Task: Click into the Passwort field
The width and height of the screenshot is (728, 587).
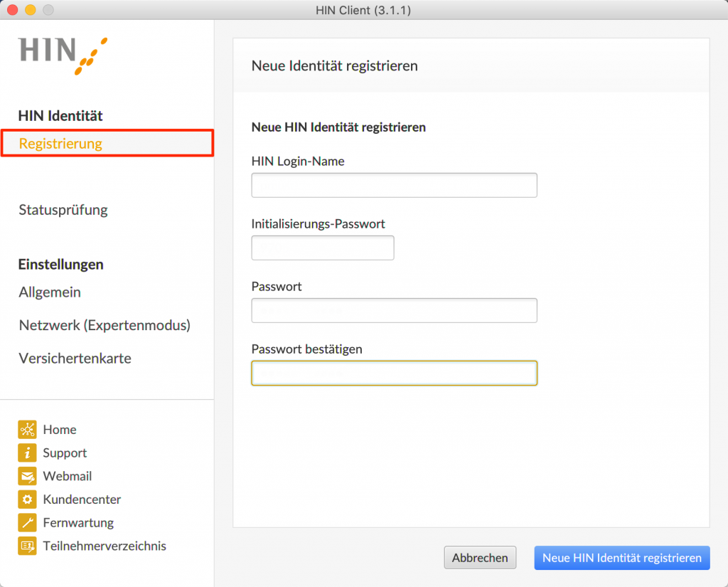Action: tap(394, 310)
